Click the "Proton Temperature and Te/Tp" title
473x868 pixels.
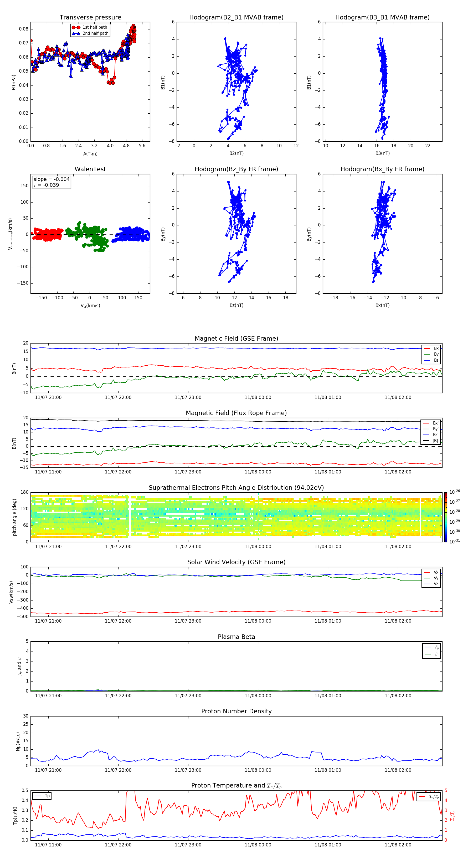(x=236, y=786)
